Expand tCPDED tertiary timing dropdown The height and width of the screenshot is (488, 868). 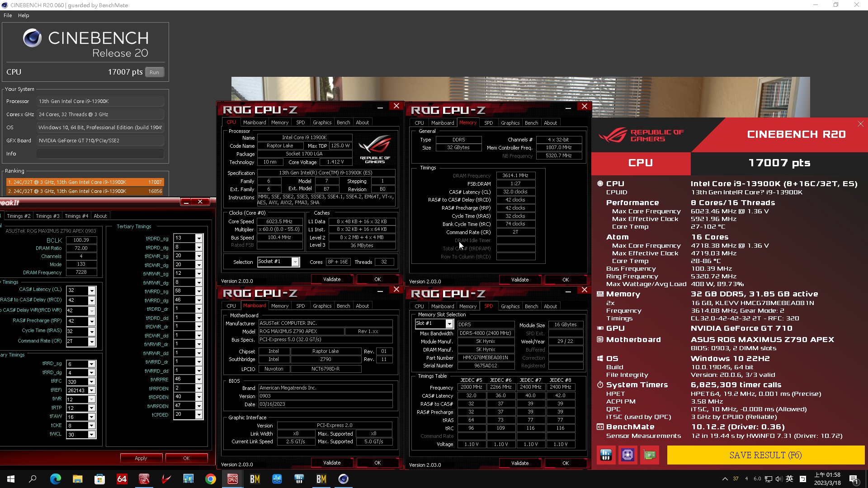click(198, 414)
